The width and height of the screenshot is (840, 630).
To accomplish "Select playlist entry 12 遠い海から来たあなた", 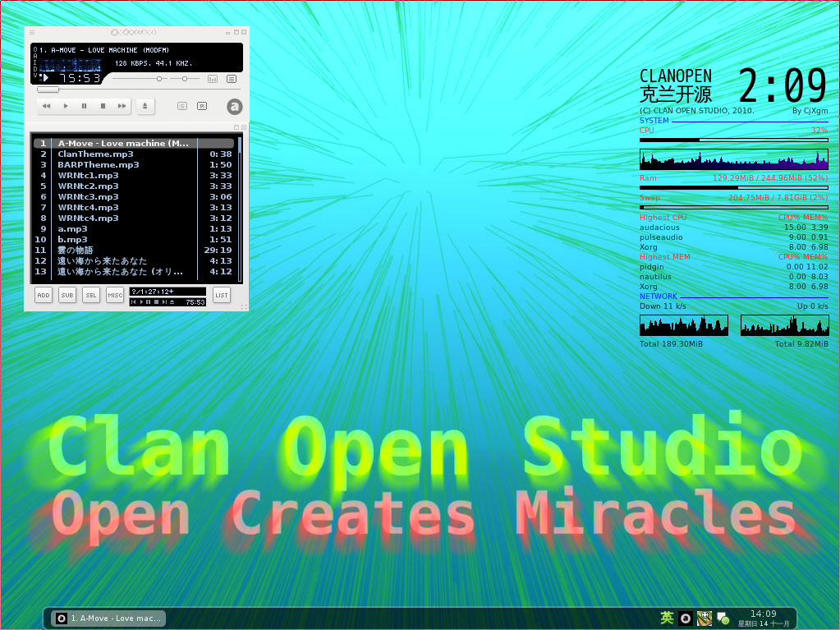I will point(133,261).
